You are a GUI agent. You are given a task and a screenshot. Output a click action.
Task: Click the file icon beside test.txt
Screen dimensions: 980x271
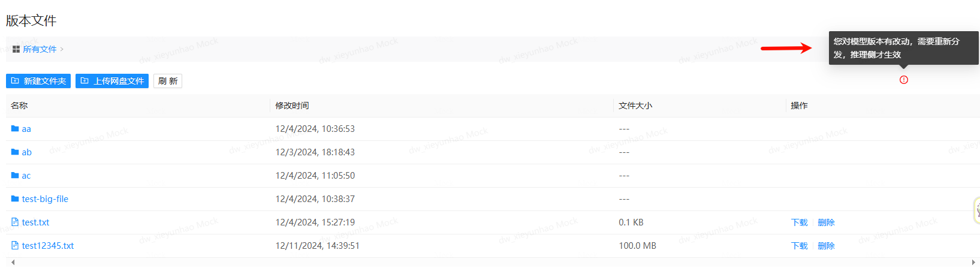point(15,222)
